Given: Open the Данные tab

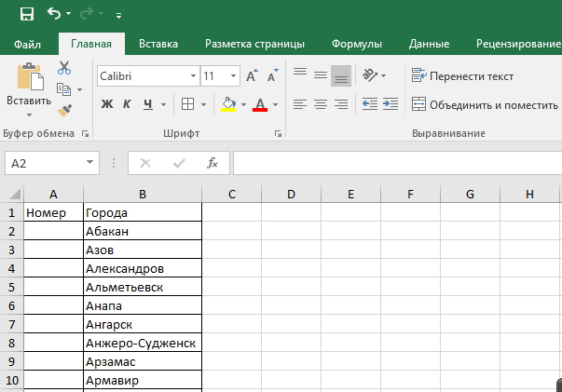Looking at the screenshot, I should (x=429, y=44).
